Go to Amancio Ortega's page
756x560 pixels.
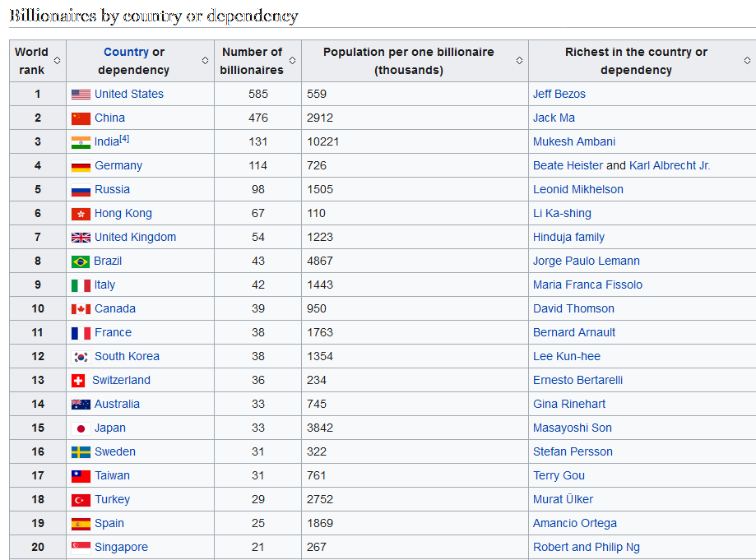pyautogui.click(x=575, y=523)
